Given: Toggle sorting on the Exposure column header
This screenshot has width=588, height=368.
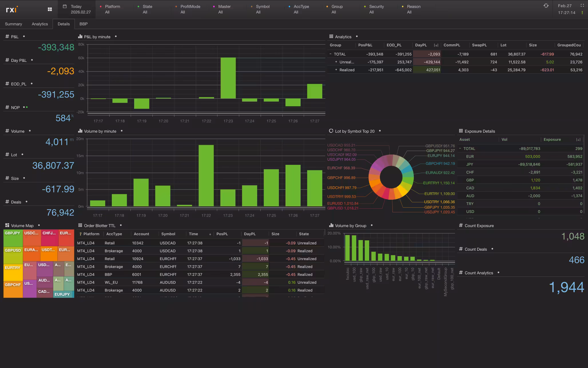Looking at the screenshot, I should [552, 139].
